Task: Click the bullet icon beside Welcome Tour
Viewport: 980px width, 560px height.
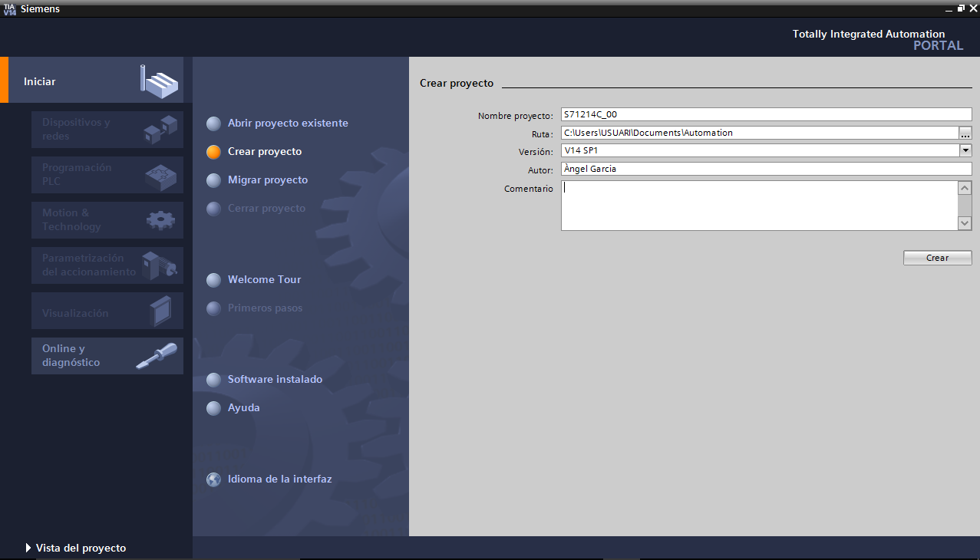Action: tap(213, 280)
